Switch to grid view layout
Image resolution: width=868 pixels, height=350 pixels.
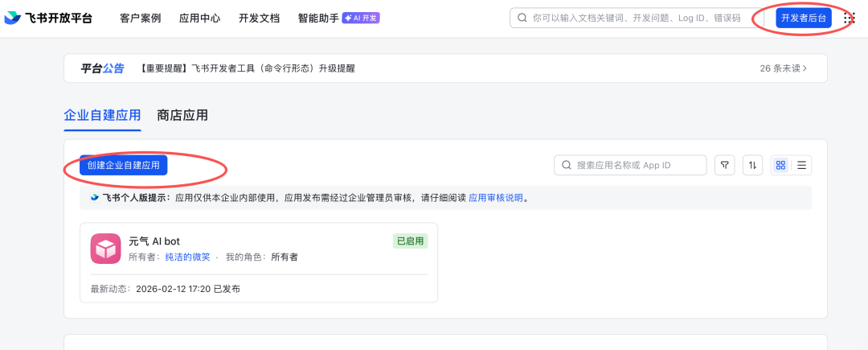[x=780, y=165]
